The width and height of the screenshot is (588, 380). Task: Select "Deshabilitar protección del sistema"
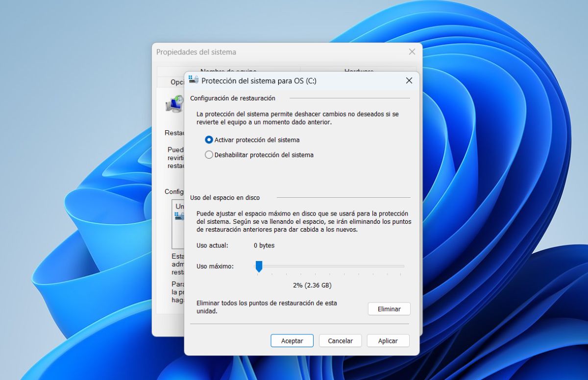coord(209,154)
